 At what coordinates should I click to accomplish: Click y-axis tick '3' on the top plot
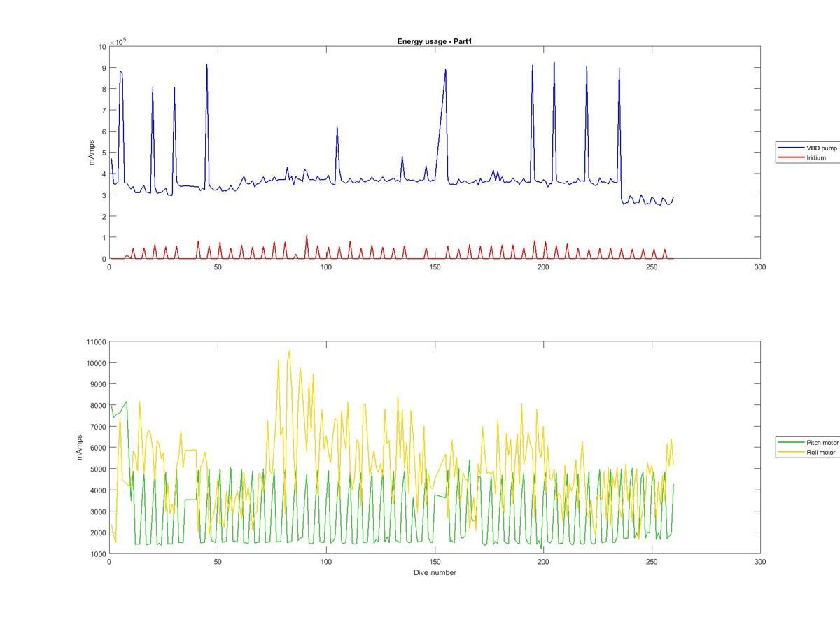tap(104, 195)
